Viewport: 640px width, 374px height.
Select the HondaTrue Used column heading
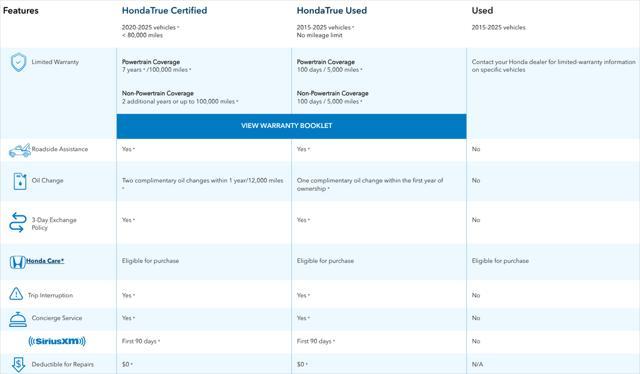click(332, 11)
